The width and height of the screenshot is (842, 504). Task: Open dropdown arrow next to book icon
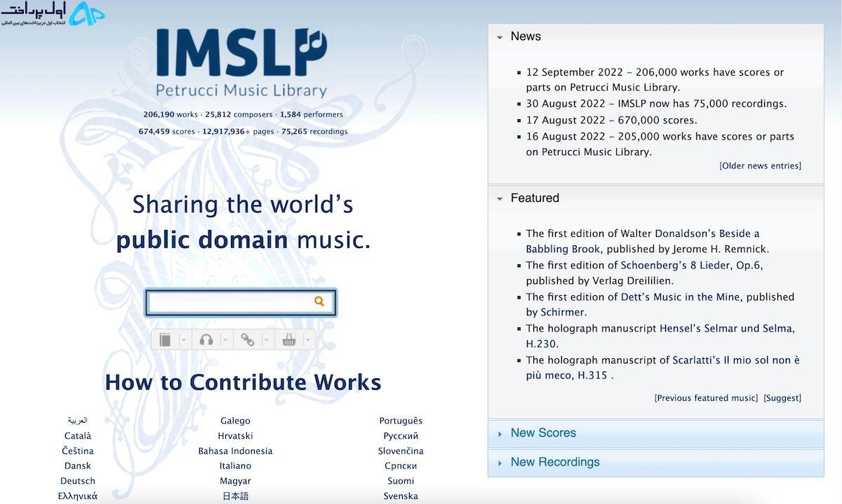pos(184,340)
